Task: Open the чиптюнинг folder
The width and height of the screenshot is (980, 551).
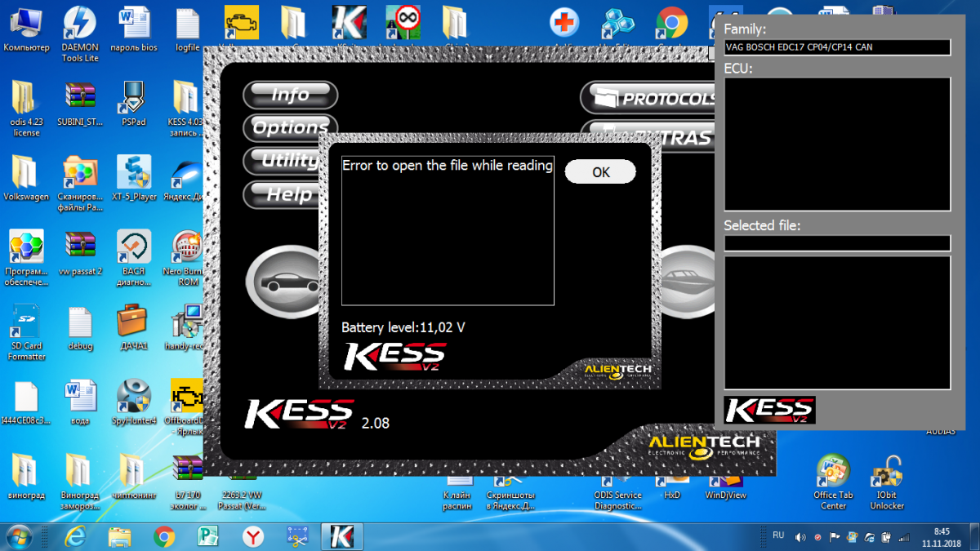Action: [133, 476]
